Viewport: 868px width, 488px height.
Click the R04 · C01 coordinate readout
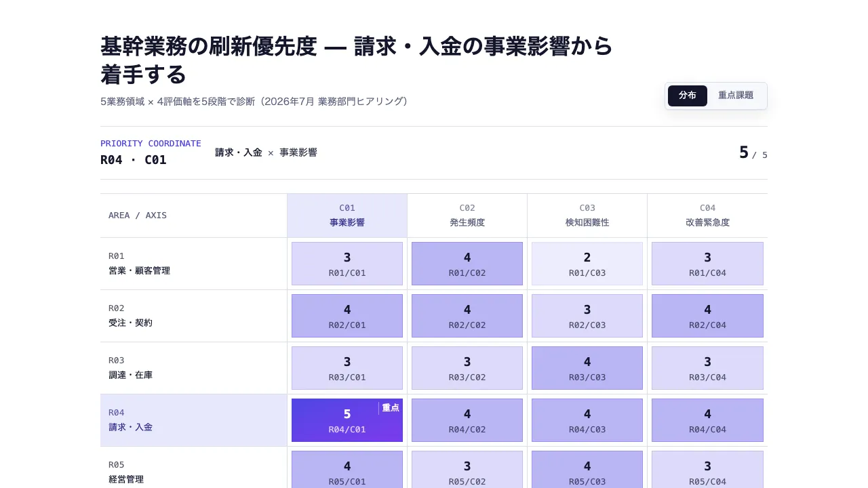coord(134,160)
